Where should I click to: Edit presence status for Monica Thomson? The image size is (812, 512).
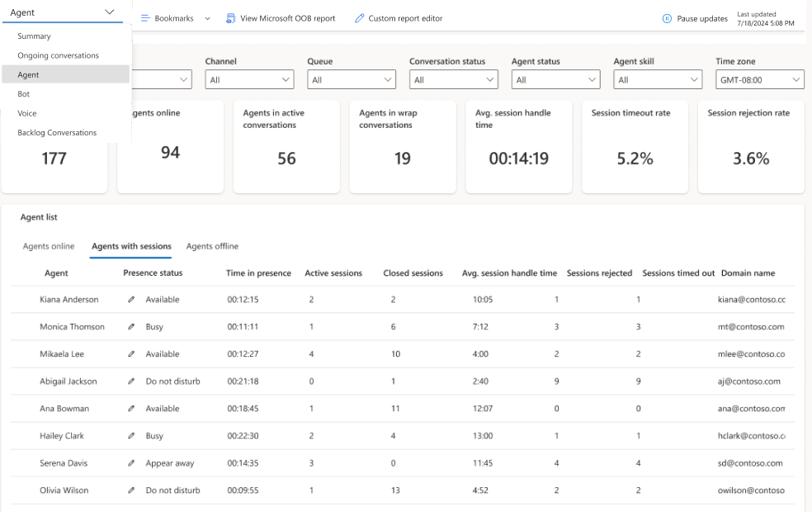(x=131, y=326)
